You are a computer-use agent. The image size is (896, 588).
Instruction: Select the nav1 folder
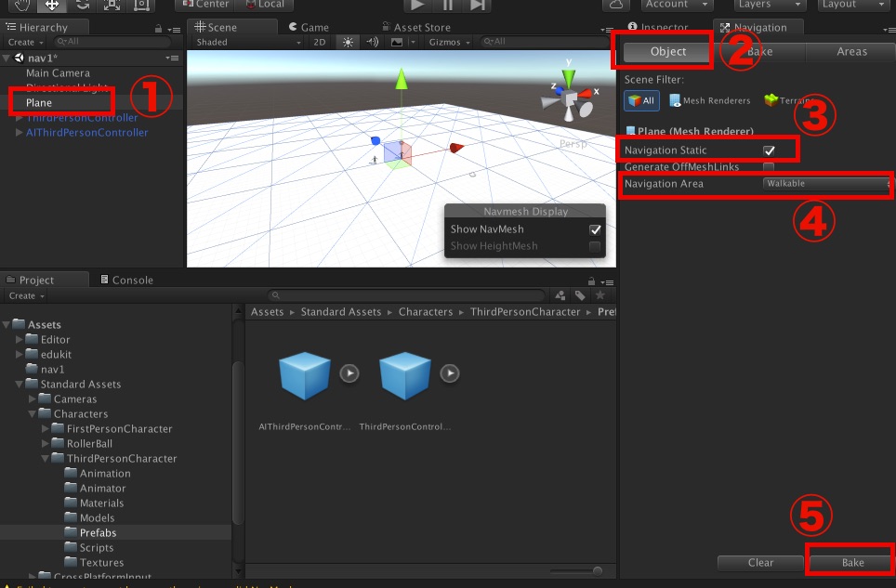[x=52, y=369]
